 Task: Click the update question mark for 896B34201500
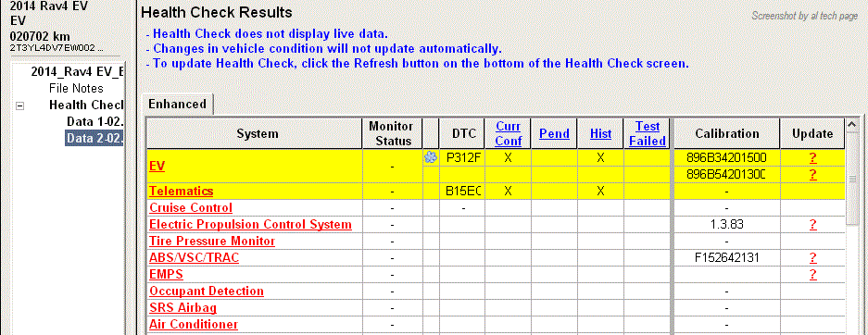click(812, 158)
